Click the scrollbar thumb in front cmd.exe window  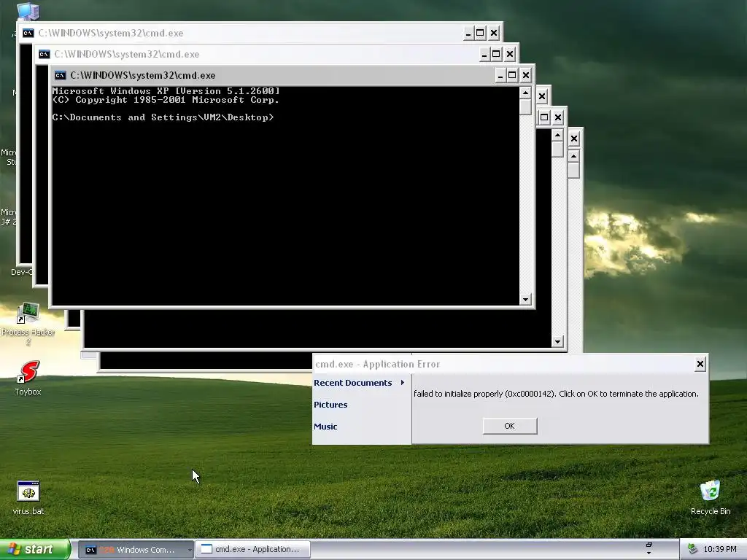click(x=525, y=106)
